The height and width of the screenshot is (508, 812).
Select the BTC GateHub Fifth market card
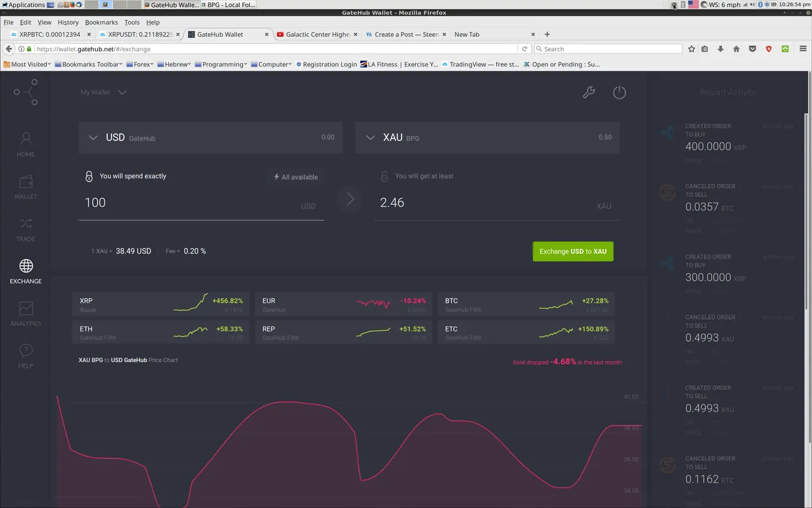click(x=526, y=304)
